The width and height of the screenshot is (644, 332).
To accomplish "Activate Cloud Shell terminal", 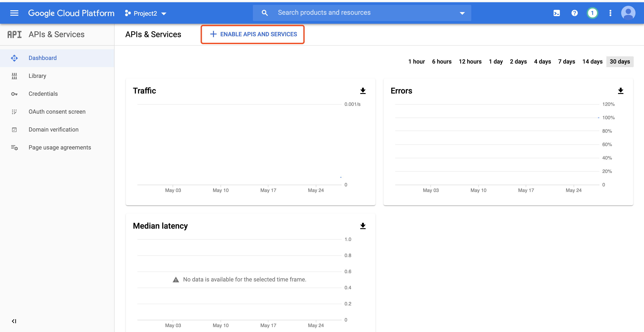I will tap(557, 13).
